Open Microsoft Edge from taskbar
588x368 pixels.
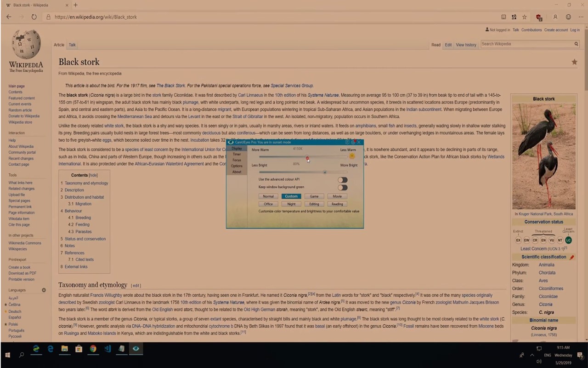click(x=51, y=349)
